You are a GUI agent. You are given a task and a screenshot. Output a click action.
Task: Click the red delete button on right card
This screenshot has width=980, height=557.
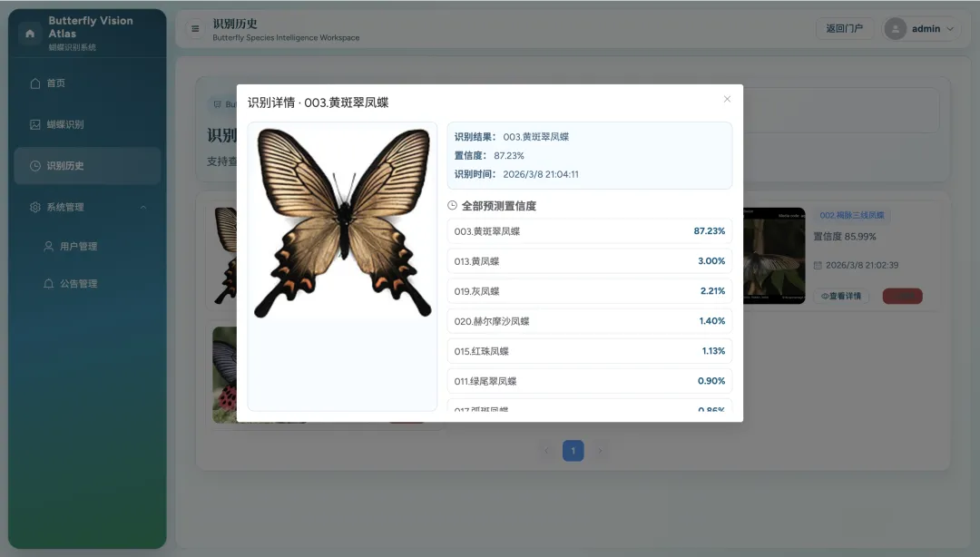tap(903, 297)
